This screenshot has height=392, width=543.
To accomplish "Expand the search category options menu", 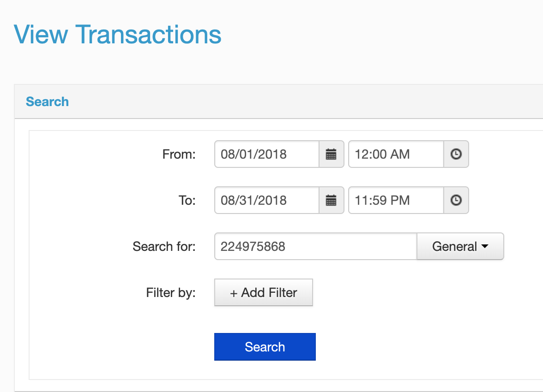I will point(460,246).
